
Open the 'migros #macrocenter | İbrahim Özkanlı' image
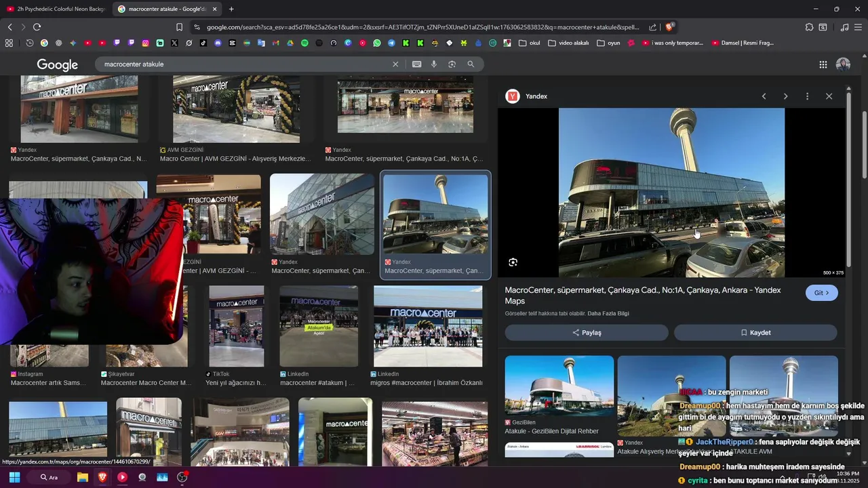(428, 326)
